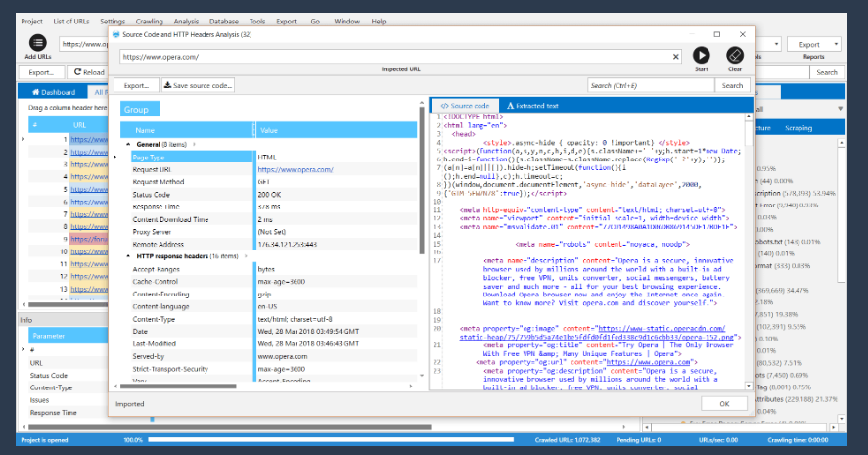Open the Request URL opera.com link
Screen dimensions: 868x455
(x=296, y=170)
